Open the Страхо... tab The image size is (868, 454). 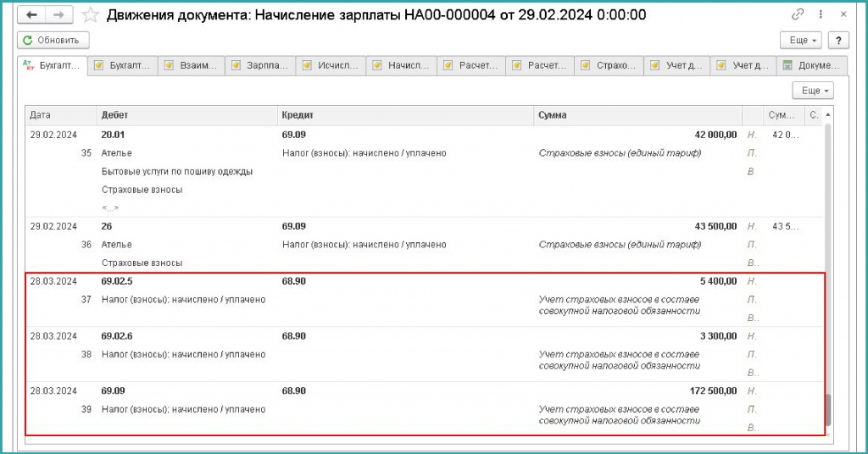(x=609, y=65)
